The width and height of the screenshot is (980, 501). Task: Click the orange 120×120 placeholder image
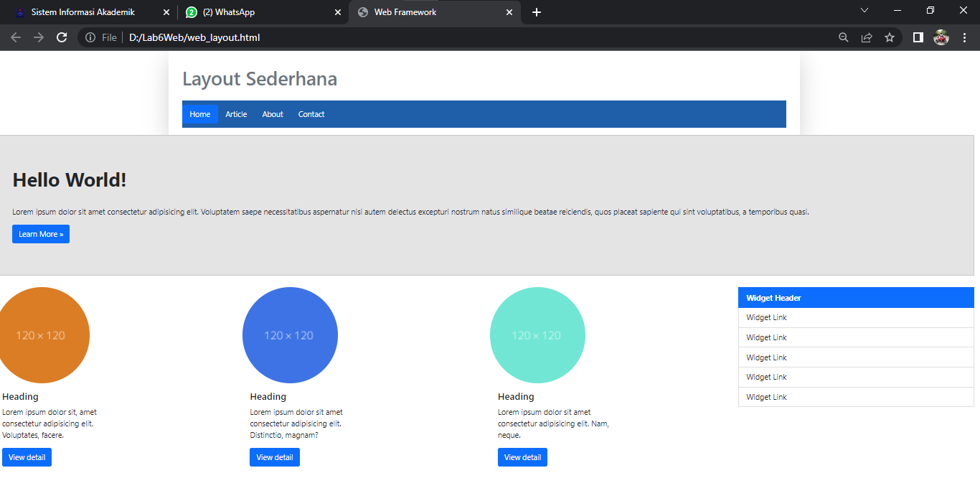[42, 335]
